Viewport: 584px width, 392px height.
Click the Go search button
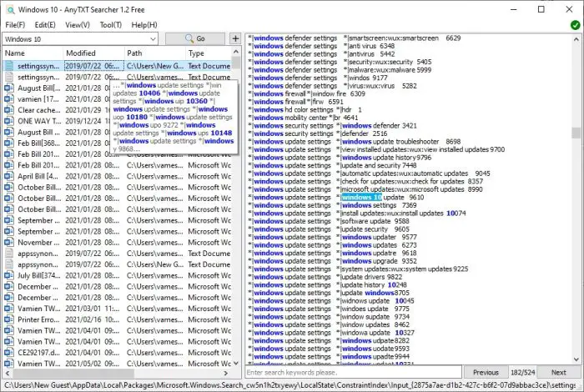coord(195,38)
